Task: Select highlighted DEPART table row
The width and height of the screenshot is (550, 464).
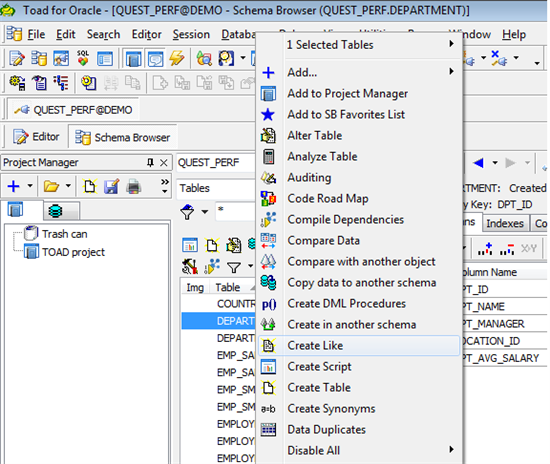Action: pos(219,321)
